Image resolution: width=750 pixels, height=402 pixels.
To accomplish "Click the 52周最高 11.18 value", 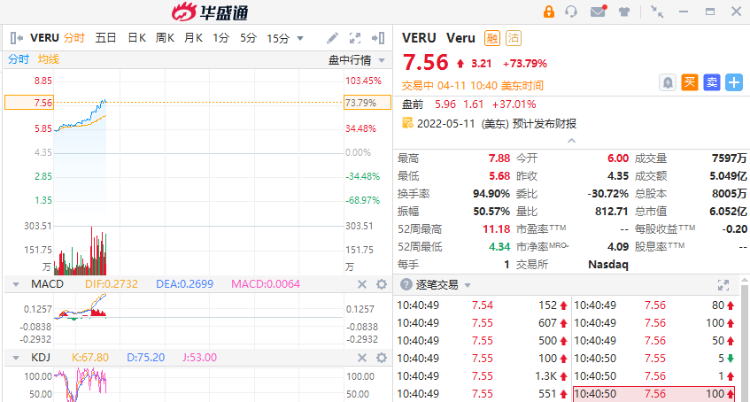I will (x=496, y=229).
